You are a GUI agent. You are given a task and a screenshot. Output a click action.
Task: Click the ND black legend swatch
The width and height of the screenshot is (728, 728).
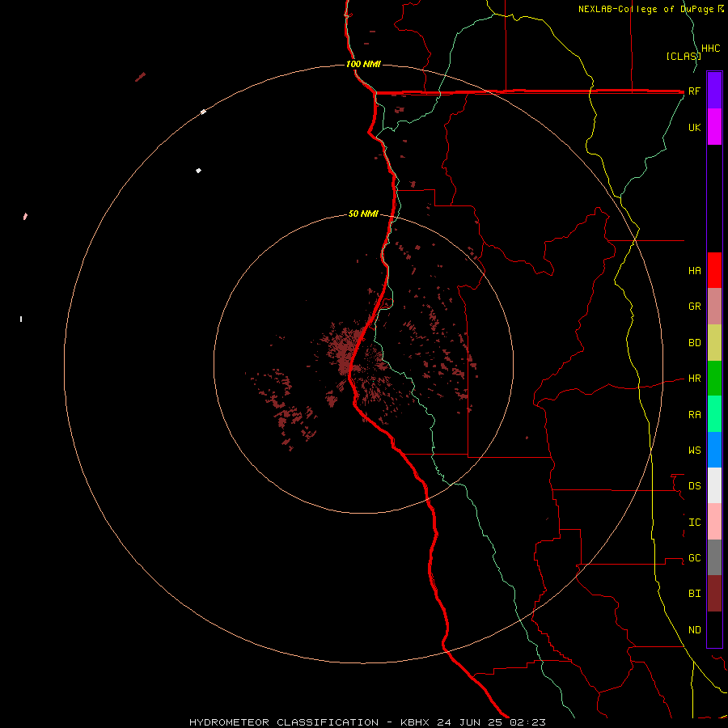[714, 629]
